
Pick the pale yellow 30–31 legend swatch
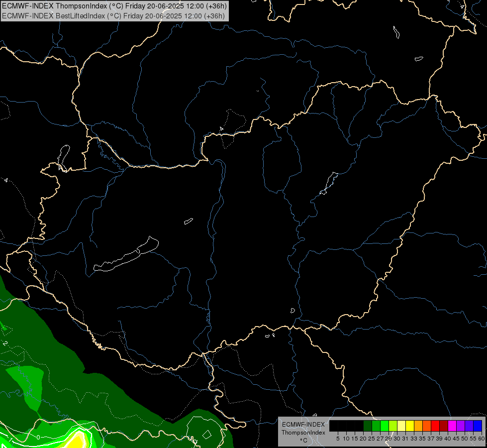pos(401,426)
